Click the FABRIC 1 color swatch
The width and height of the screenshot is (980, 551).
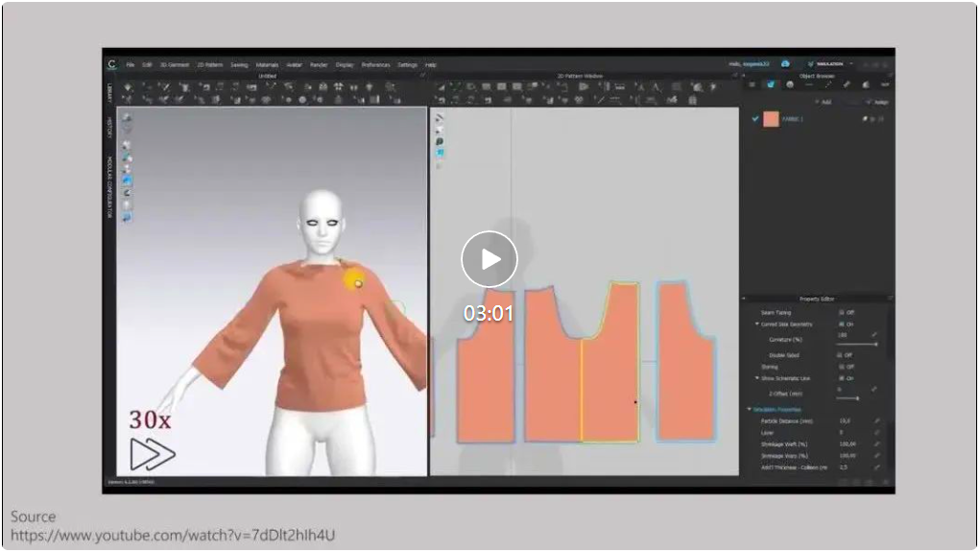(x=772, y=119)
